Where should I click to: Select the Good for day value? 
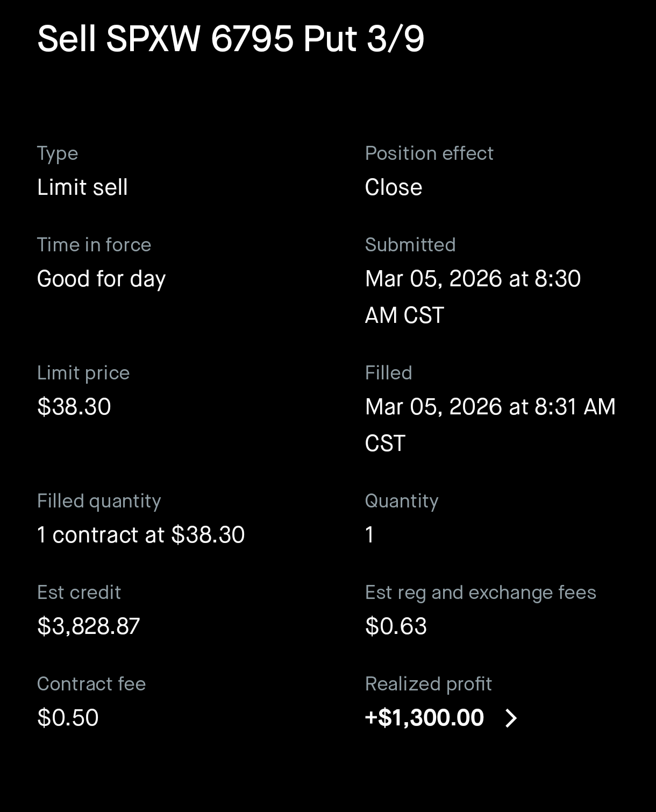point(101,279)
